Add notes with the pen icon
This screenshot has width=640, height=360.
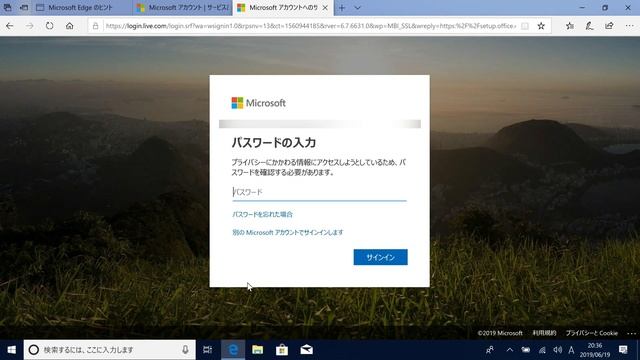pyautogui.click(x=589, y=26)
